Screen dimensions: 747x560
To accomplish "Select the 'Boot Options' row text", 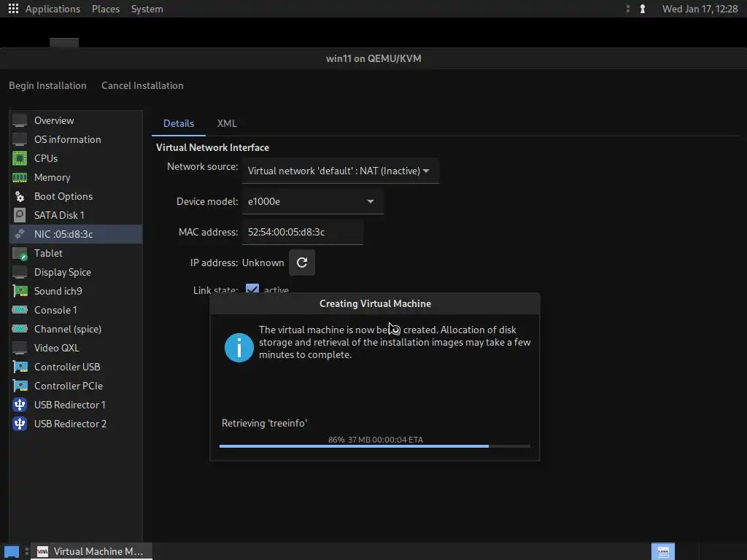I will [63, 196].
